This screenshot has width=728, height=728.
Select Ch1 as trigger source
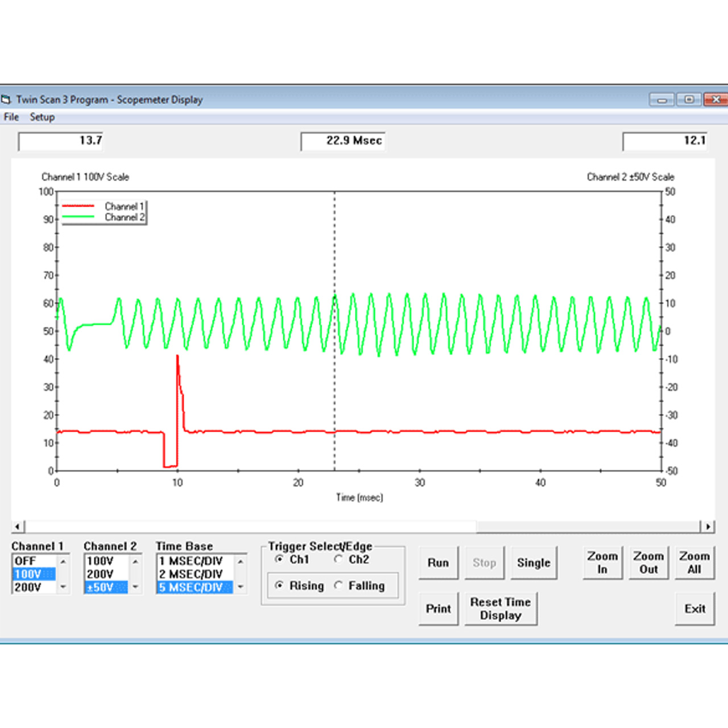[279, 559]
